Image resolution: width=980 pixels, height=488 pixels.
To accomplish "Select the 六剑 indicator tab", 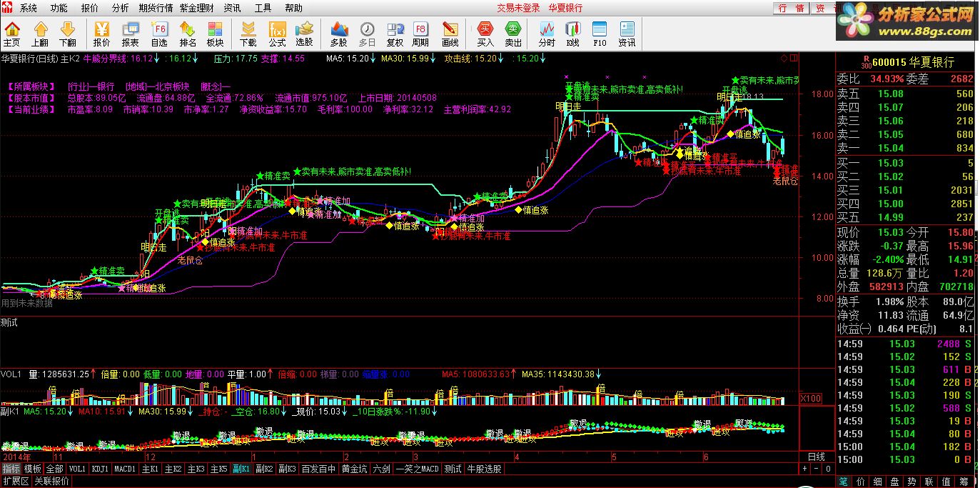I will 382,469.
